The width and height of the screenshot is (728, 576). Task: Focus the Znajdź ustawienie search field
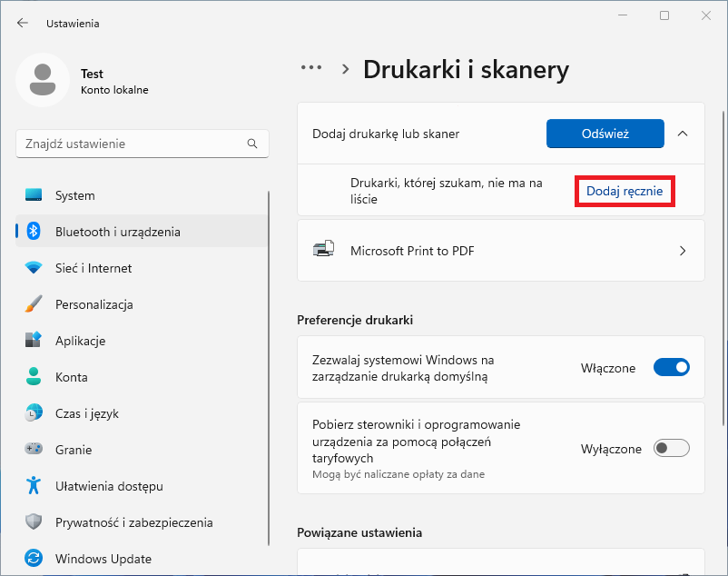coord(143,144)
